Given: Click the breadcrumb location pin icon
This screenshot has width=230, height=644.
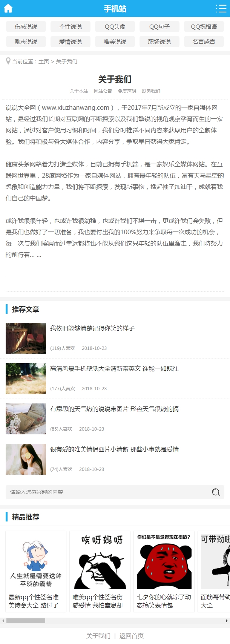Looking at the screenshot, I should (8, 61).
